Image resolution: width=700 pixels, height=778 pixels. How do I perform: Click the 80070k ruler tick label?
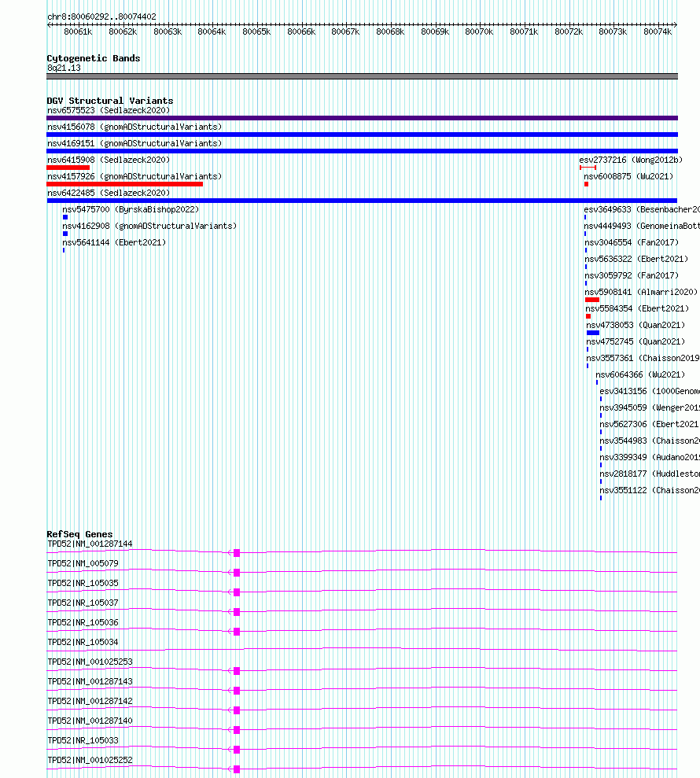click(x=479, y=31)
